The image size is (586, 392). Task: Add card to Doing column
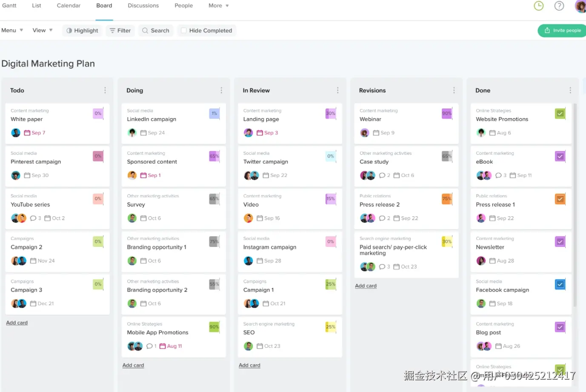(133, 365)
